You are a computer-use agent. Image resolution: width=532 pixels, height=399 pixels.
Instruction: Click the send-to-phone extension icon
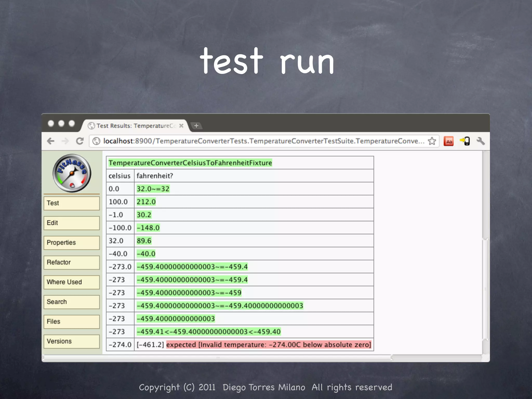click(x=465, y=141)
